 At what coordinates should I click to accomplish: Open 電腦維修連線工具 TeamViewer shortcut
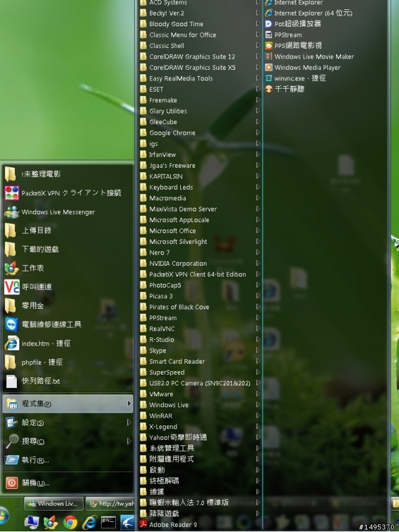68,324
